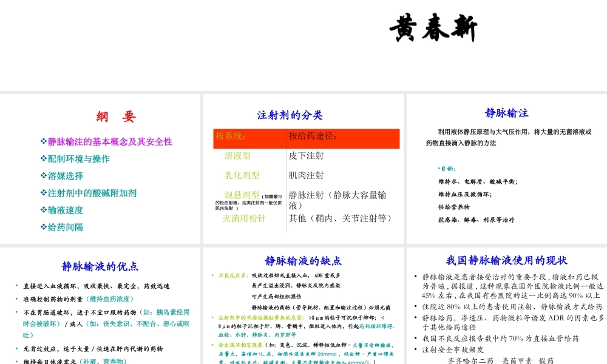607x364 pixels.
Task: Click the 混悬剂型 table cell
Action: coord(242,195)
